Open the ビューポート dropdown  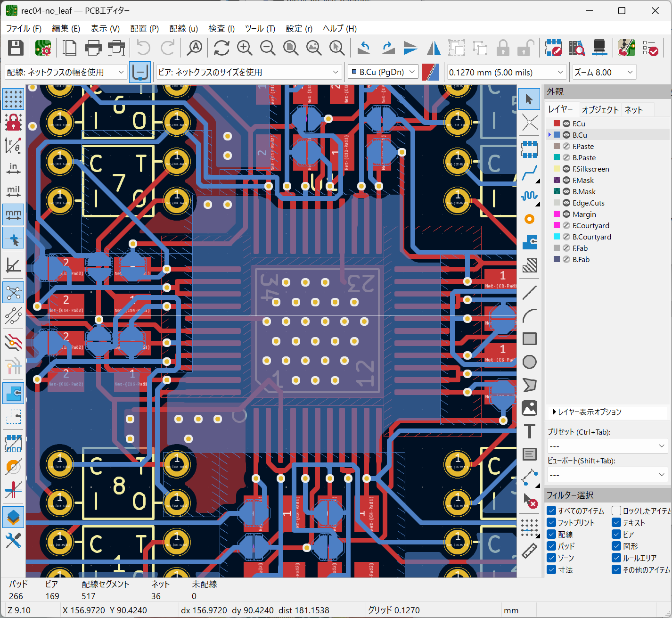[607, 475]
